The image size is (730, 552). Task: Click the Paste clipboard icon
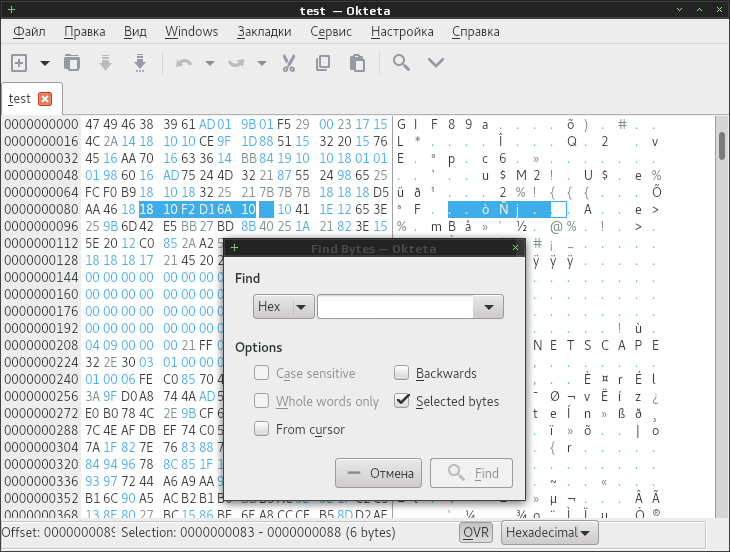coord(357,63)
